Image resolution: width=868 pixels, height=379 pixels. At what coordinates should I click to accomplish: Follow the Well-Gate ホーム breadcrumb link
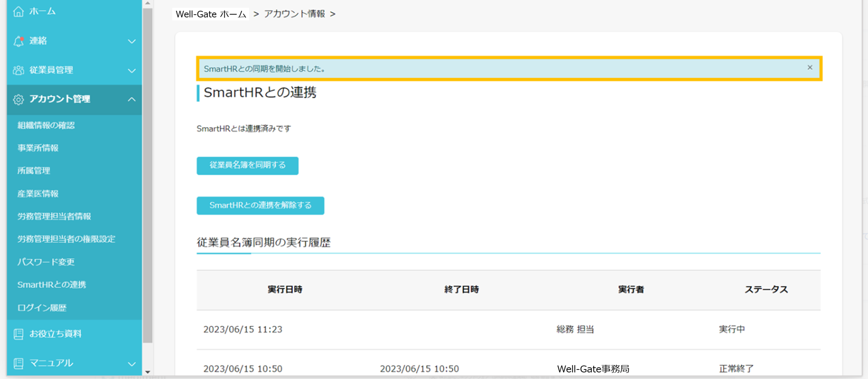tap(211, 14)
